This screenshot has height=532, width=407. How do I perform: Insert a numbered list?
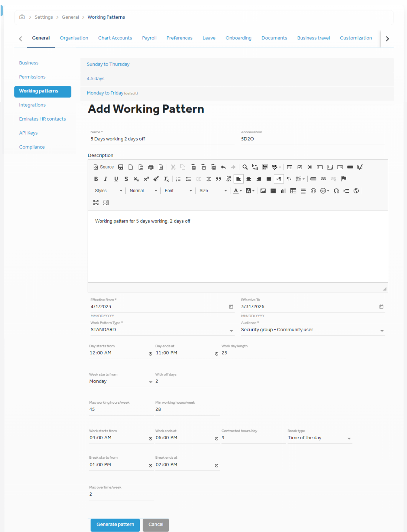(178, 179)
